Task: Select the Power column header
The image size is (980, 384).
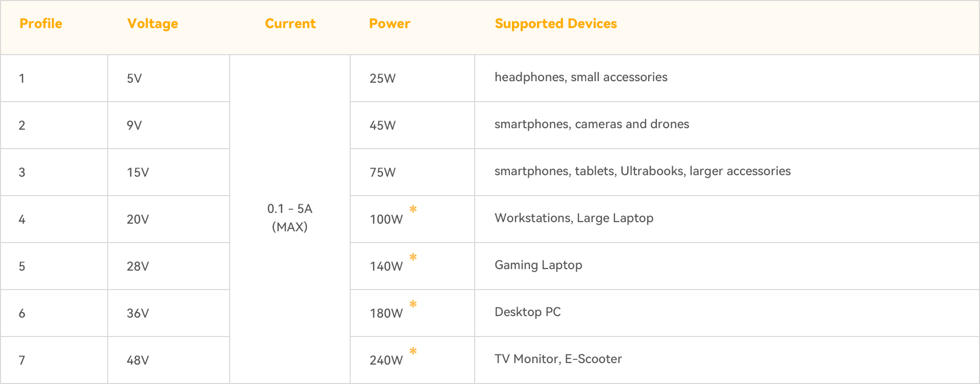Action: tap(389, 23)
